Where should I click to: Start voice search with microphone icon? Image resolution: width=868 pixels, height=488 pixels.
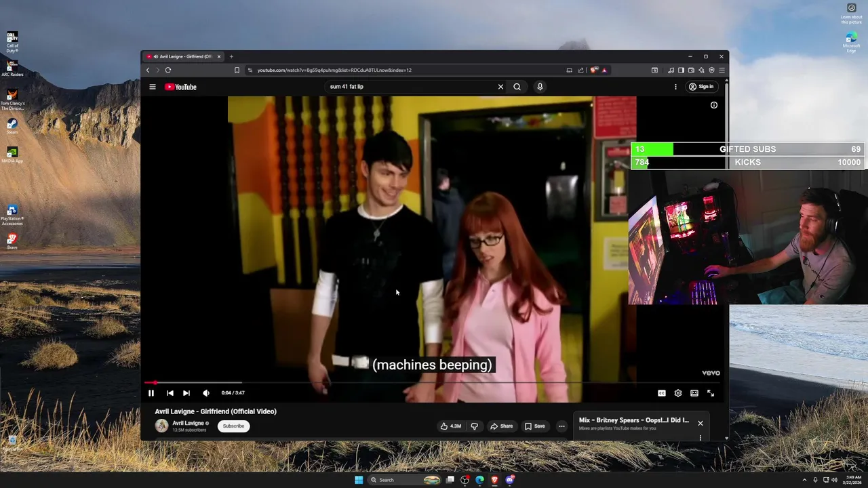[x=540, y=87]
